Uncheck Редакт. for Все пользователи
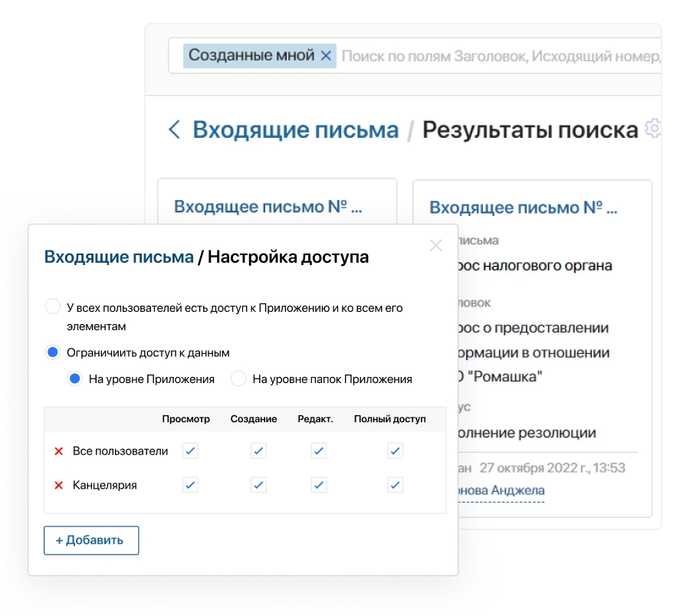This screenshot has width=693, height=616. 317,451
